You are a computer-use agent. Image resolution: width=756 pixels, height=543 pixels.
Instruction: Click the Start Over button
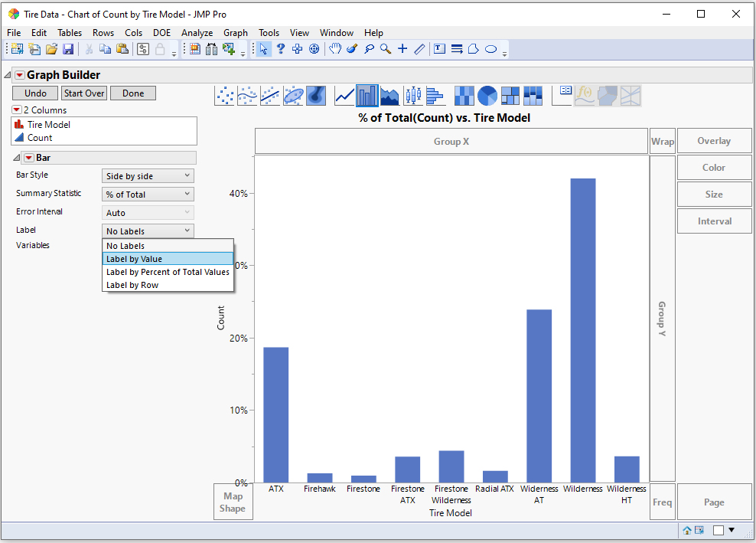(83, 93)
